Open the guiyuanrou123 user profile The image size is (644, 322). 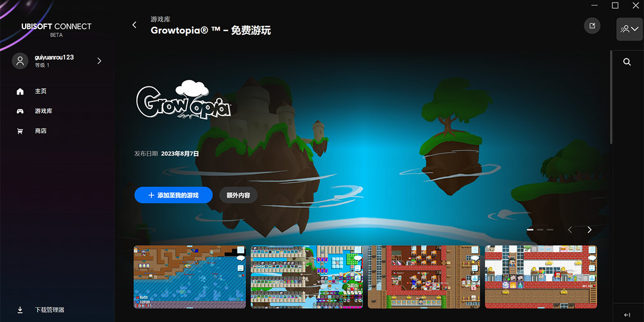click(x=57, y=61)
